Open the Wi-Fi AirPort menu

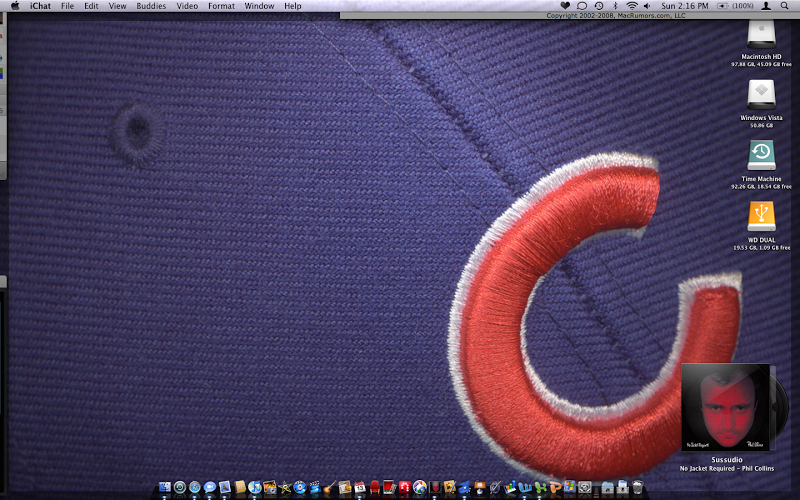(x=632, y=6)
